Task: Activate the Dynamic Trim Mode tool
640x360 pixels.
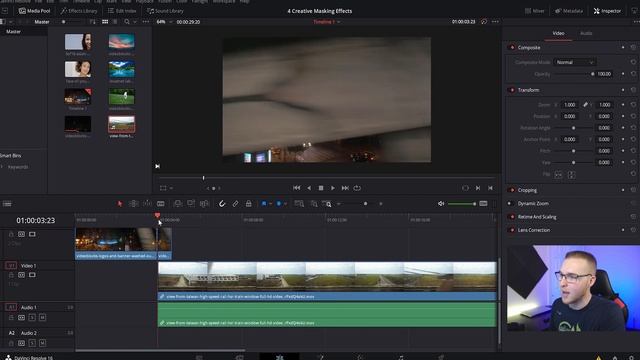Action: click(147, 204)
